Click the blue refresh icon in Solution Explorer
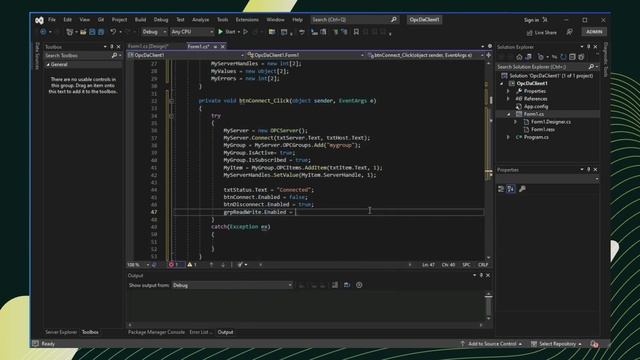Viewport: 640px width, 360px height. pos(563,57)
